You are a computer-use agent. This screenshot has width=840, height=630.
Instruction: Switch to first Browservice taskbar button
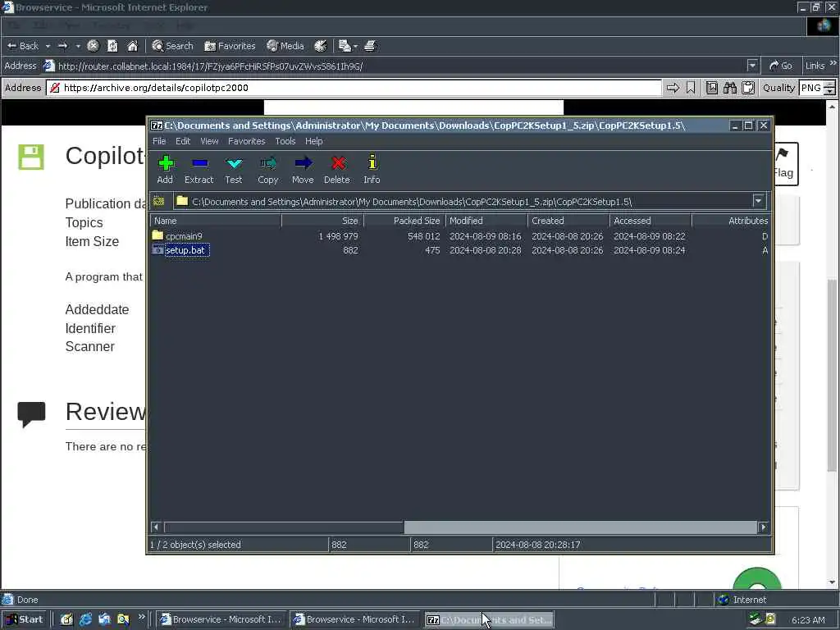(x=221, y=619)
